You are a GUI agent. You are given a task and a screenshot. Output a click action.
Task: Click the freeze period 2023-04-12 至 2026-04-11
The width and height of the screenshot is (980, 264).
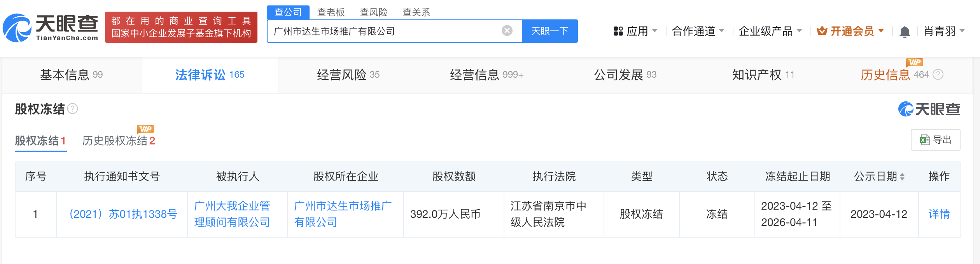tap(796, 214)
